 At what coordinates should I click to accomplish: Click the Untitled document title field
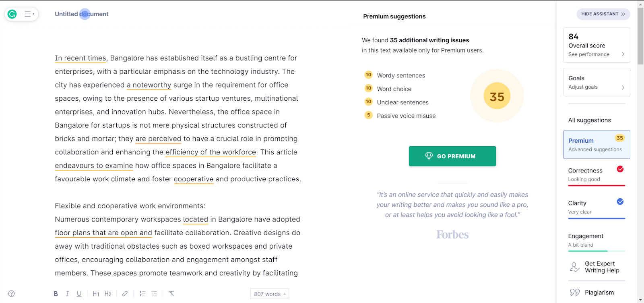pyautogui.click(x=82, y=14)
